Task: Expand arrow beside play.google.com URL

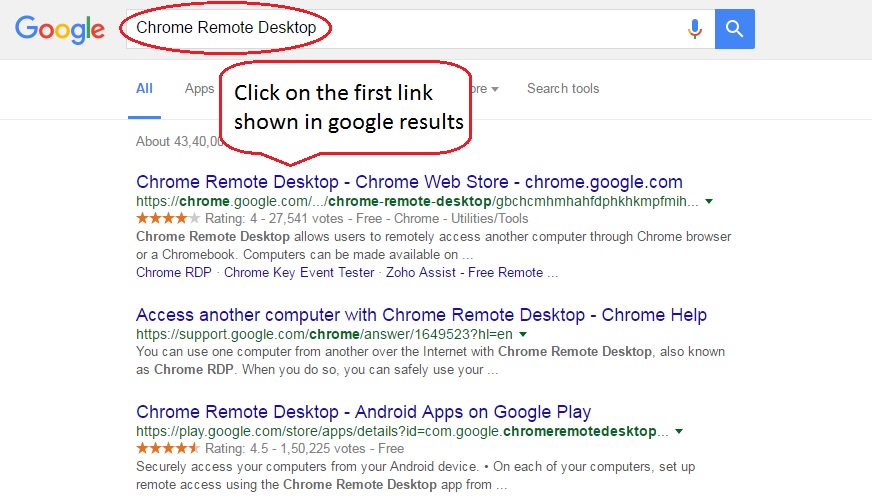Action: point(679,431)
